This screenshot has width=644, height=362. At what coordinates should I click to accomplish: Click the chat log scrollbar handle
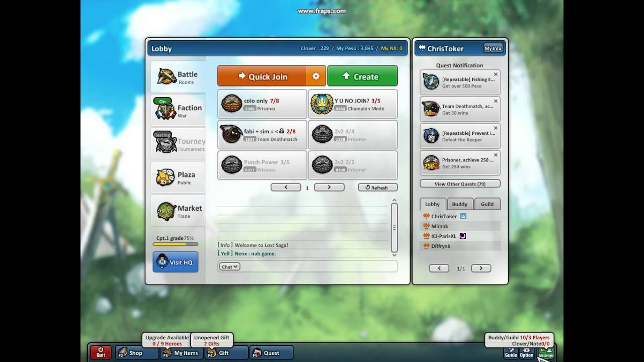pyautogui.click(x=394, y=227)
